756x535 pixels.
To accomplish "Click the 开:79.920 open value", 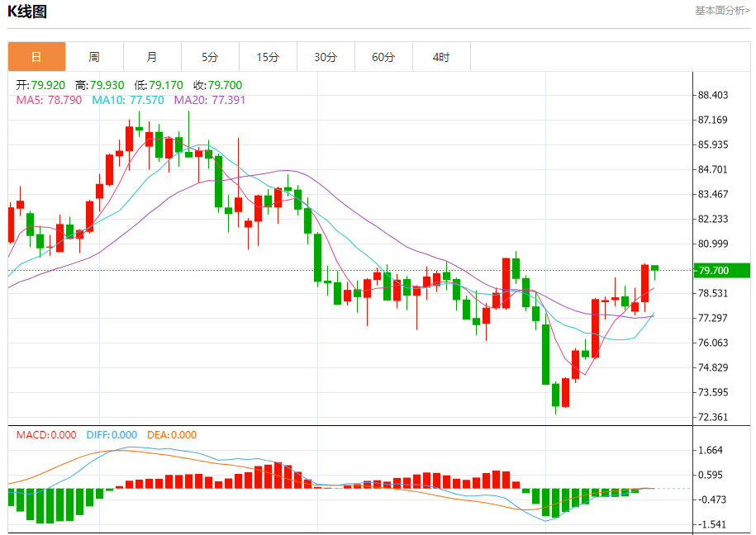I will point(40,85).
